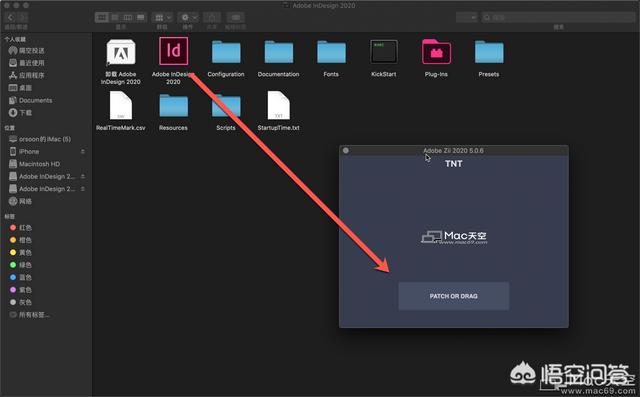Viewport: 640px width, 397px height.
Task: Open AirDrop (隔空投送) in sidebar
Action: pos(27,51)
